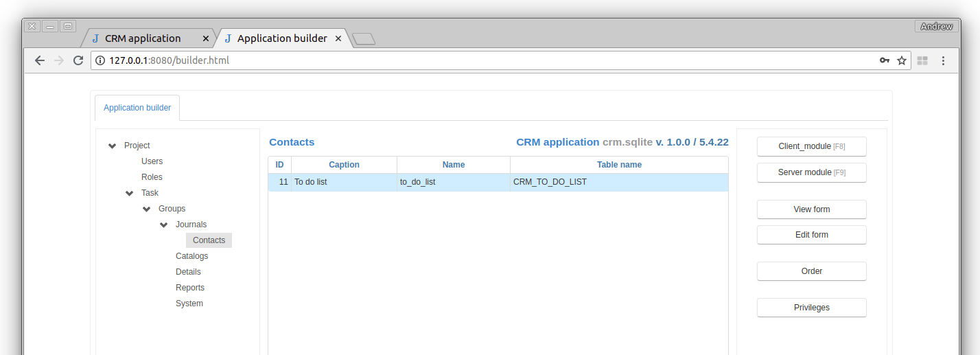Click the saved password key icon
This screenshot has height=355, width=980.
pos(885,60)
